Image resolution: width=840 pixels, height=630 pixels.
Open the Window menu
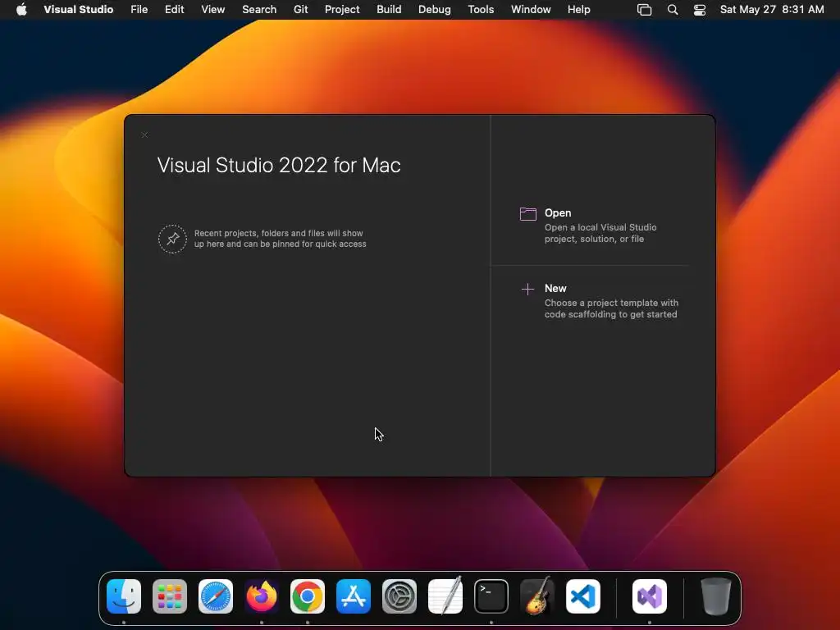click(x=531, y=10)
